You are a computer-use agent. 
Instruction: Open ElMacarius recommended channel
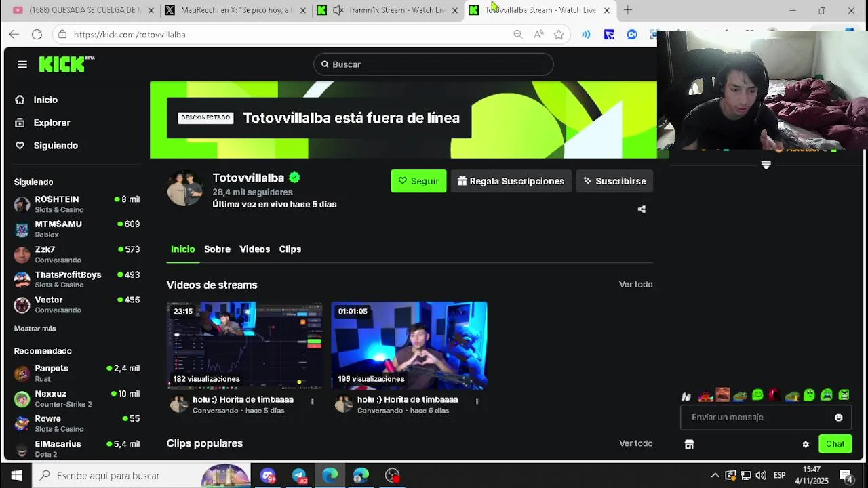(77, 449)
